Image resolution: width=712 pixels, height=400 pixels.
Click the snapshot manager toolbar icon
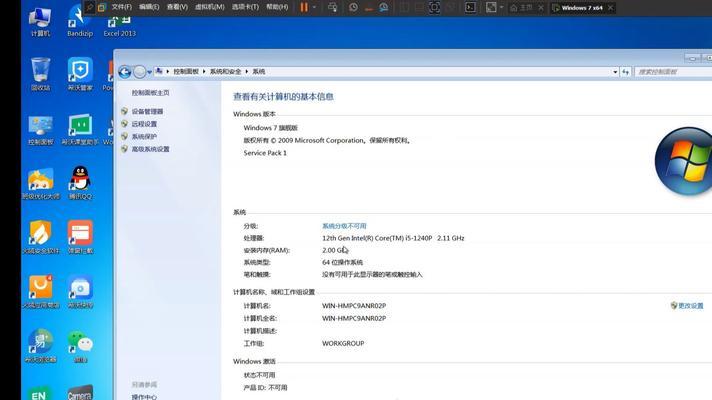(384, 7)
